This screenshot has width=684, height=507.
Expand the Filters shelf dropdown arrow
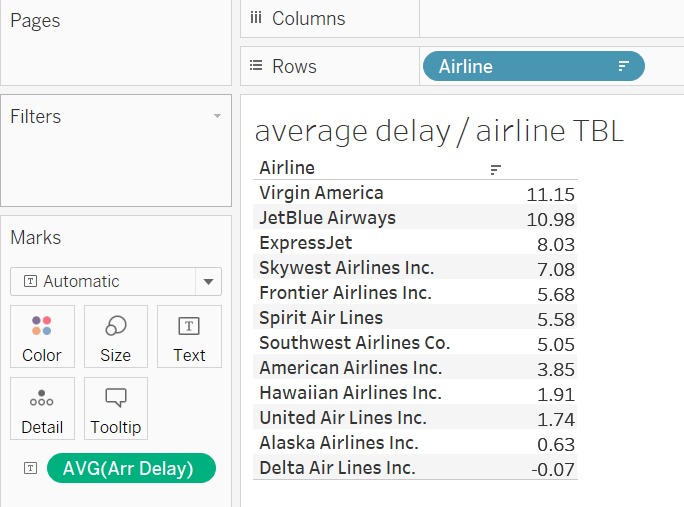point(217,116)
